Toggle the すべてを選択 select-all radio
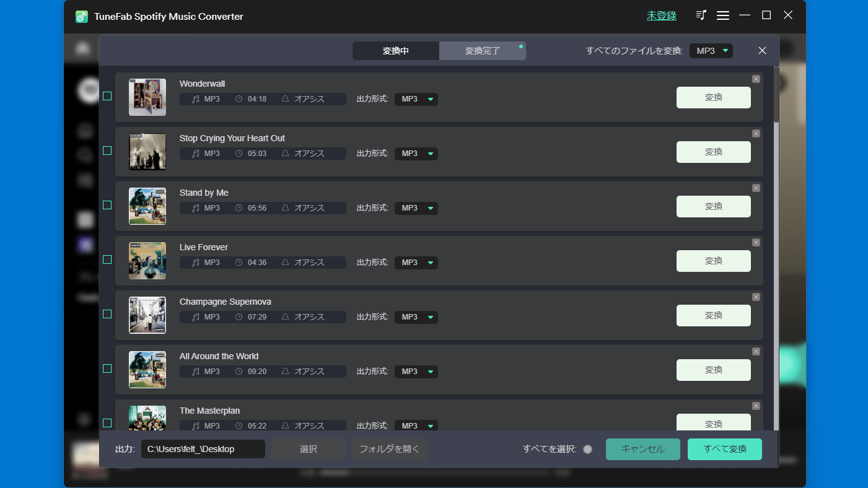Image resolution: width=868 pixels, height=488 pixels. 587,450
